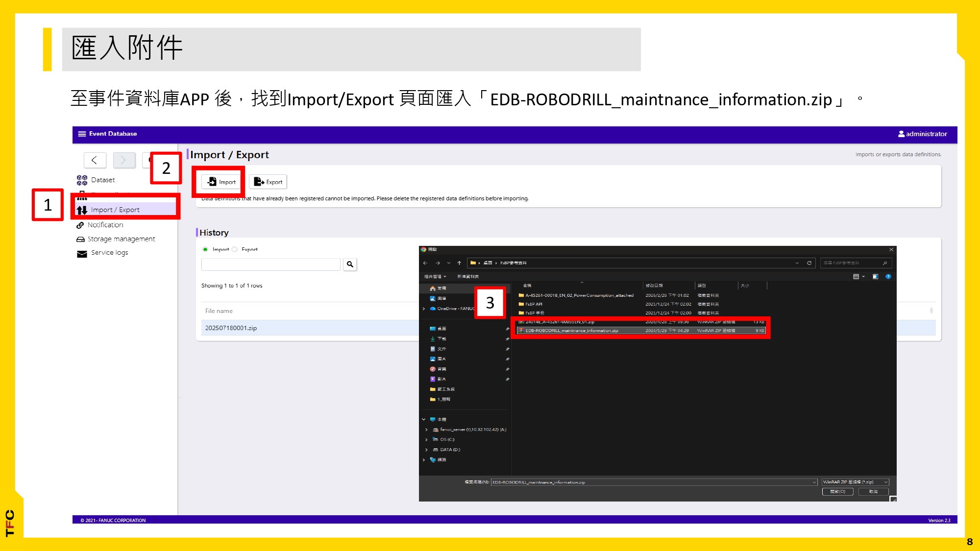Click the sort arrows at File name header's right
This screenshot has width=980, height=551.
coord(931,311)
